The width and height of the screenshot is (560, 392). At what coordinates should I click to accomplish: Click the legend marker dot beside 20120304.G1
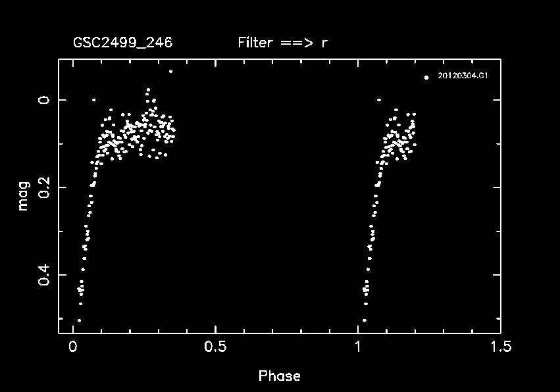[426, 77]
